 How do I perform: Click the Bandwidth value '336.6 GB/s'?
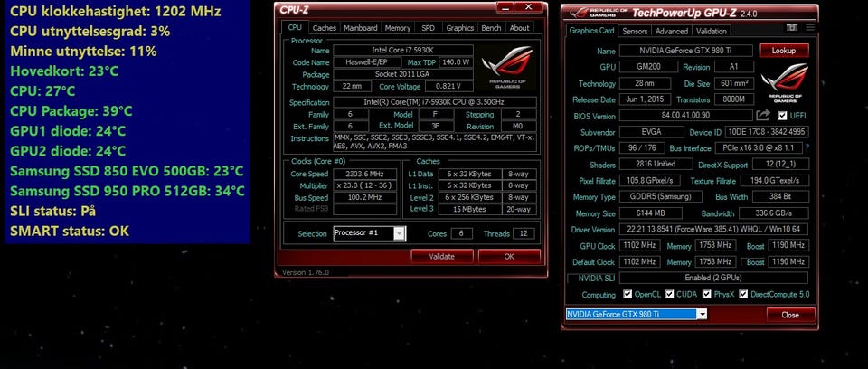[x=773, y=213]
